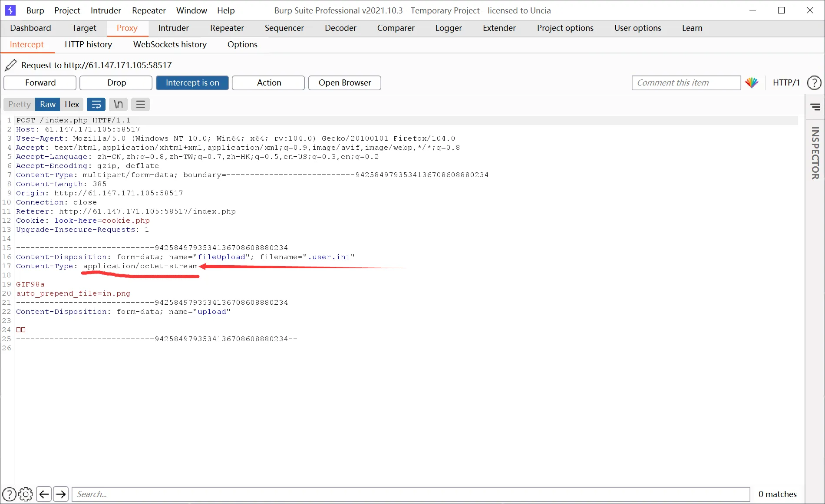Open the WebSockets history sub-tab
This screenshot has width=825, height=504.
[170, 44]
